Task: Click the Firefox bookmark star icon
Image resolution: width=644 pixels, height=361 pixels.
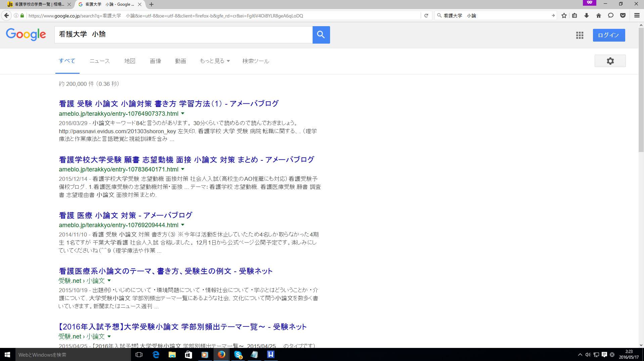Action: [564, 16]
